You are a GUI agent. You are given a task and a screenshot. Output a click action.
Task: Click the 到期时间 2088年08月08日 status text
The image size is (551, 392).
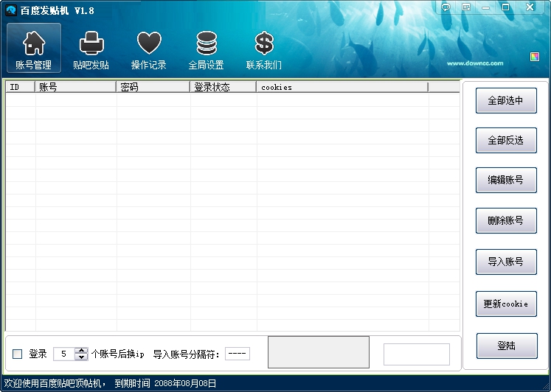click(x=165, y=383)
